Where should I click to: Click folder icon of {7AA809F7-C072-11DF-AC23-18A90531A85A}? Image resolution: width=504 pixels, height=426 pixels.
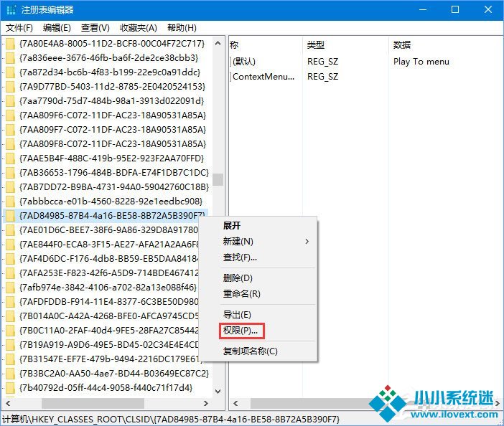coord(10,130)
